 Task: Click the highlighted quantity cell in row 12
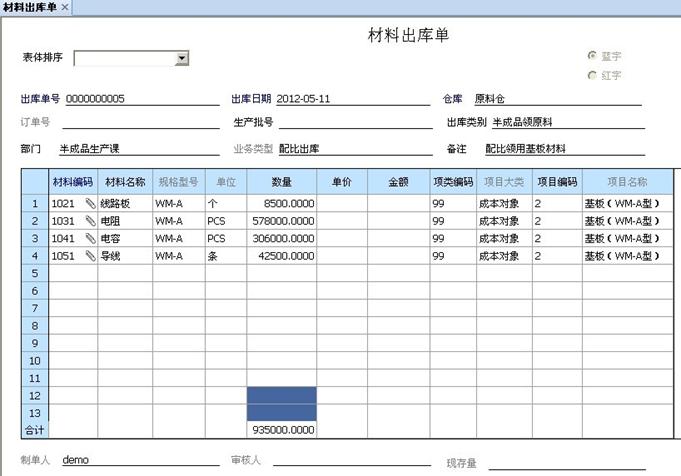282,395
